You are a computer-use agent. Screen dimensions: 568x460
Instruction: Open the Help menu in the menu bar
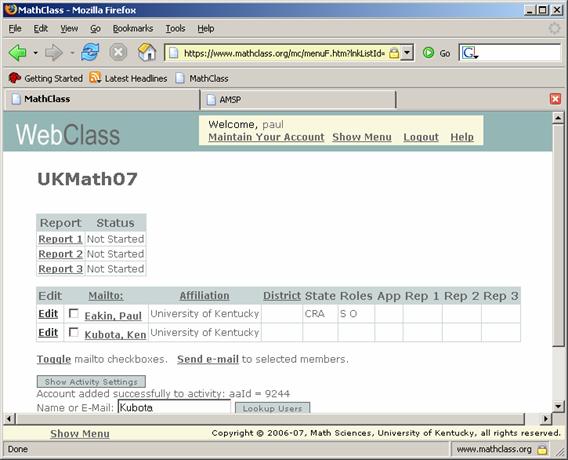(206, 28)
